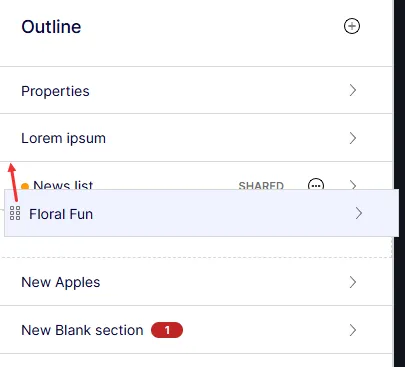
Task: Click the red notification badge showing 1
Action: click(x=167, y=330)
